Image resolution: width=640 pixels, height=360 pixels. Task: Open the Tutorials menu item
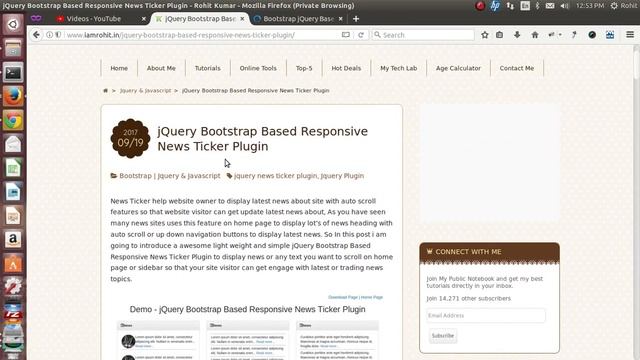coord(207,68)
